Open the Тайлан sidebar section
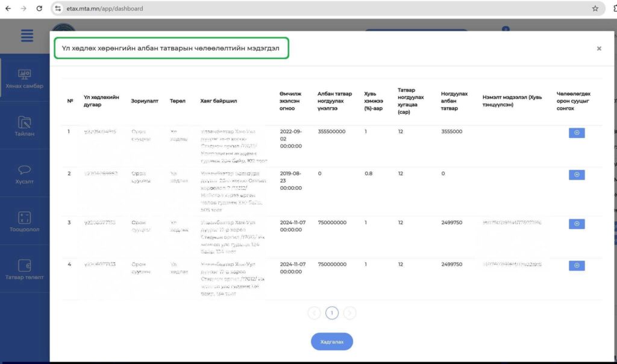 (x=25, y=127)
